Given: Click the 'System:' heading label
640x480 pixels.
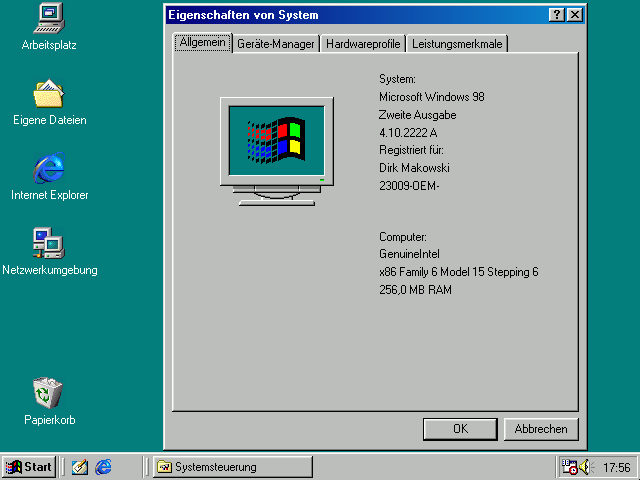Looking at the screenshot, I should click(397, 79).
